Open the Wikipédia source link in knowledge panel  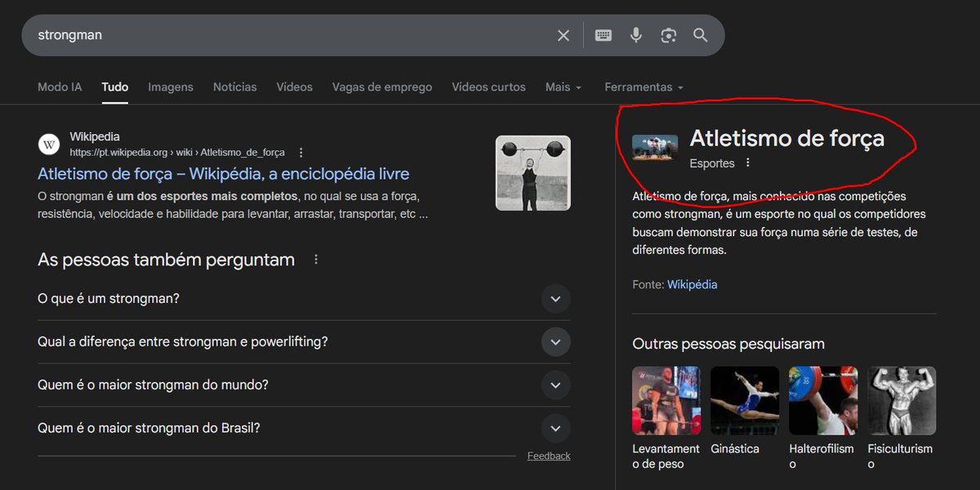tap(693, 284)
